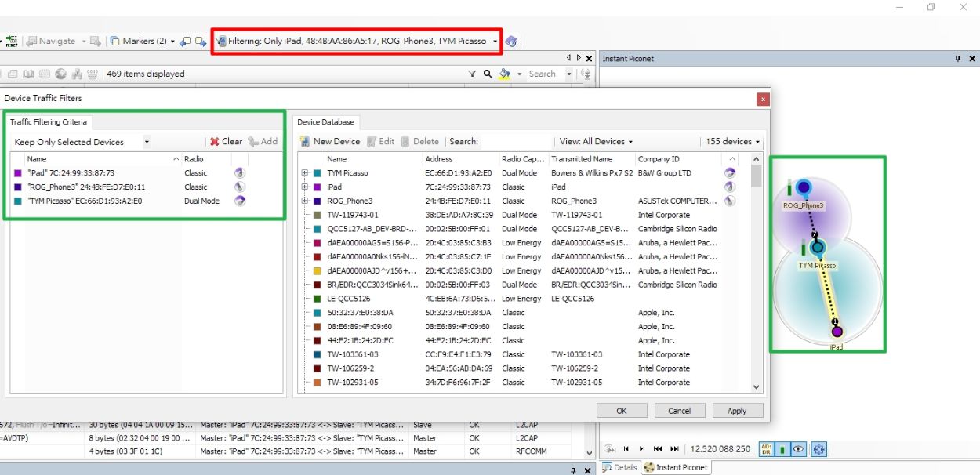The image size is (980, 475).
Task: Toggle the eye visibility button in piconet
Action: [798, 449]
